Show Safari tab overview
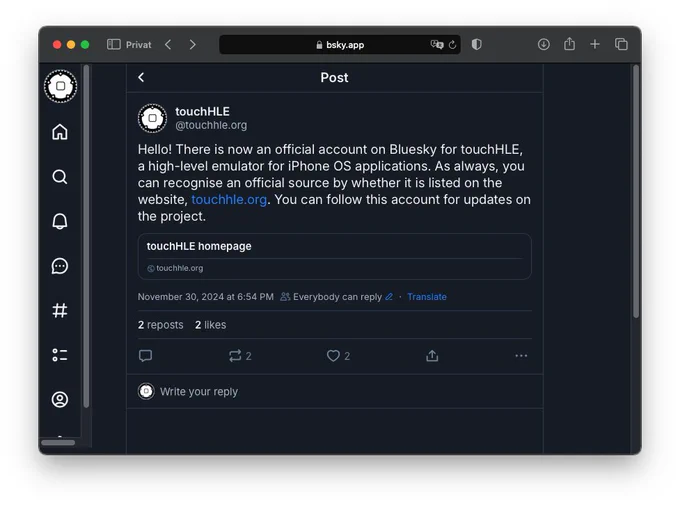The image size is (680, 506). 621,44
